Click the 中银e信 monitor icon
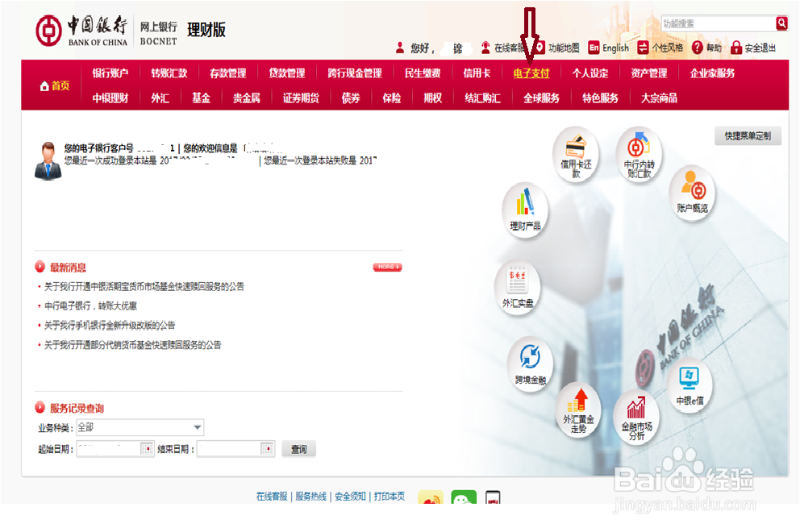Viewport: 800px width, 532px height. pyautogui.click(x=690, y=384)
